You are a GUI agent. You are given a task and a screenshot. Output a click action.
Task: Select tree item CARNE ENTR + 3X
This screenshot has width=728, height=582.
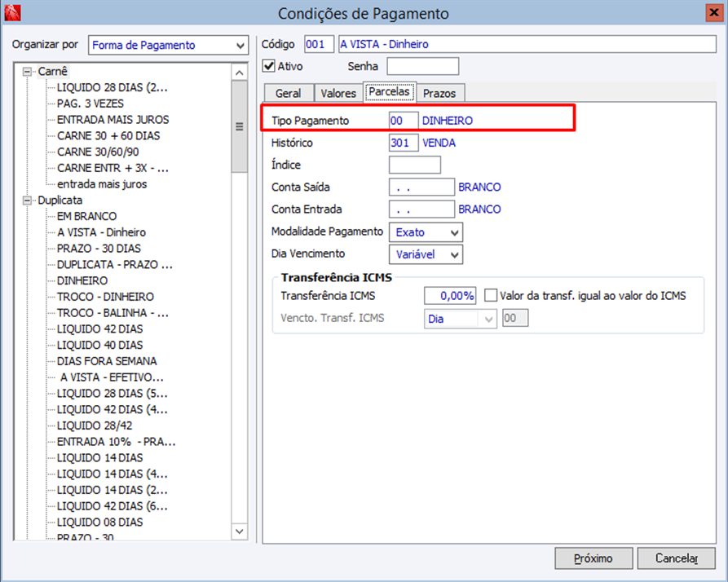113,168
